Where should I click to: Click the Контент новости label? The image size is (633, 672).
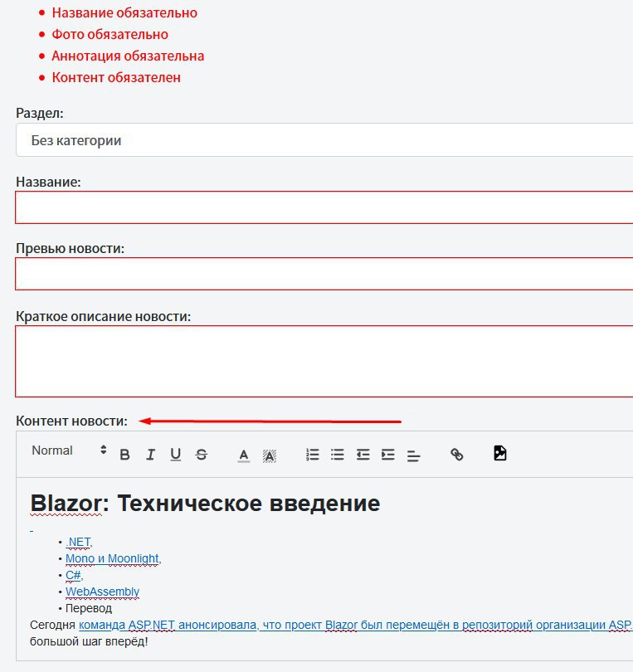[x=71, y=421]
